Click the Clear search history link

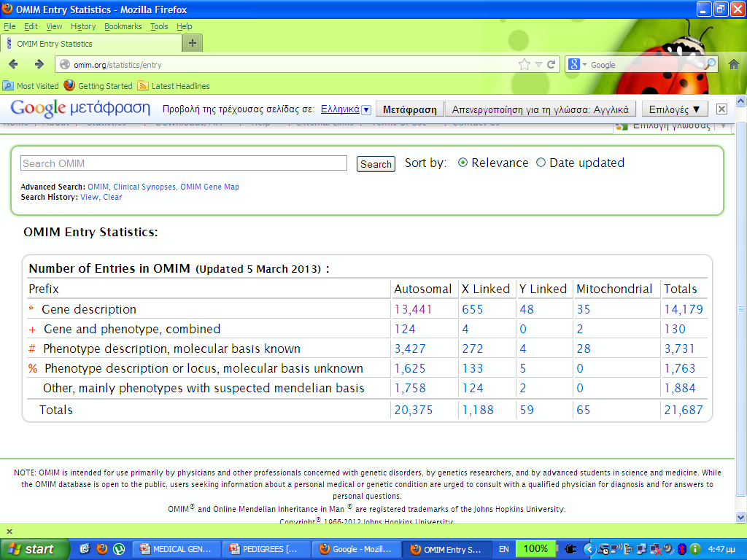pos(112,197)
